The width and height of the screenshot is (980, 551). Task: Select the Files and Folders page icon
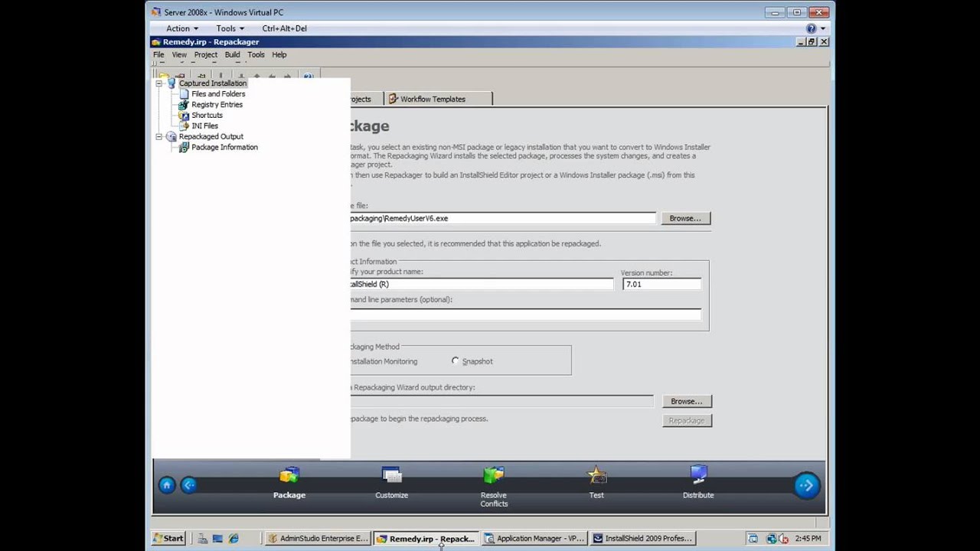coord(184,94)
